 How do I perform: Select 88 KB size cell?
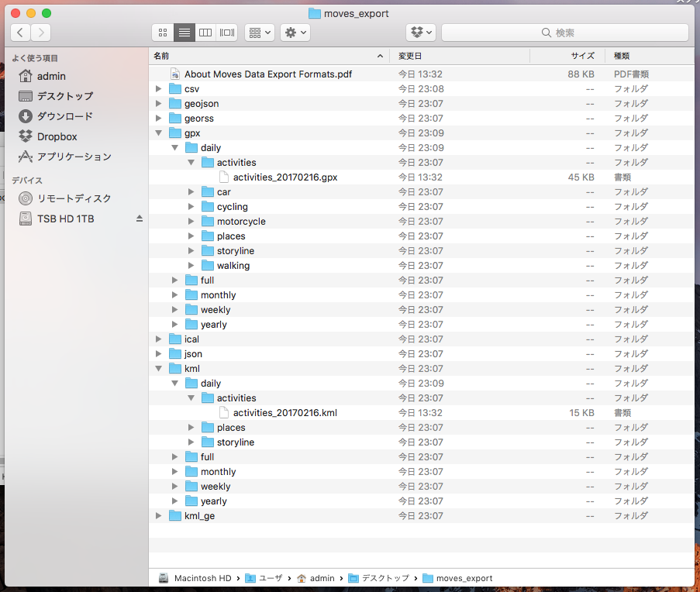[581, 74]
